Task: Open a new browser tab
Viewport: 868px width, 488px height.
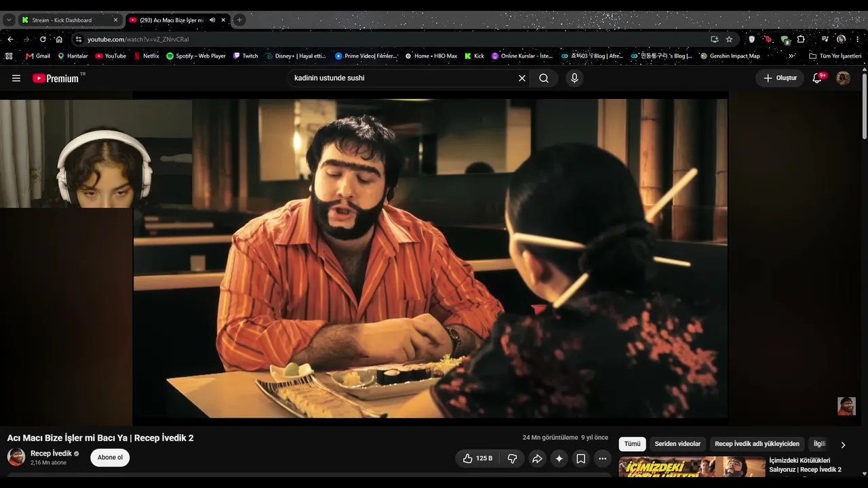Action: click(x=239, y=20)
